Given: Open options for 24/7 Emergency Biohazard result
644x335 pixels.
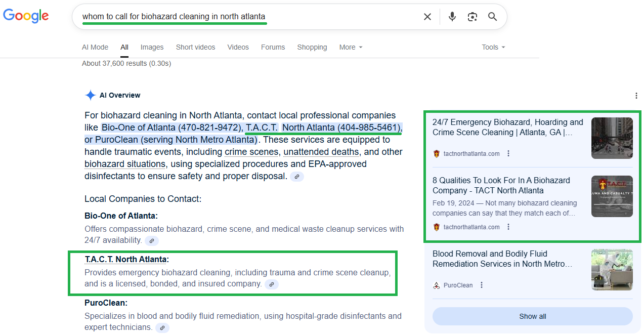Looking at the screenshot, I should pos(508,153).
